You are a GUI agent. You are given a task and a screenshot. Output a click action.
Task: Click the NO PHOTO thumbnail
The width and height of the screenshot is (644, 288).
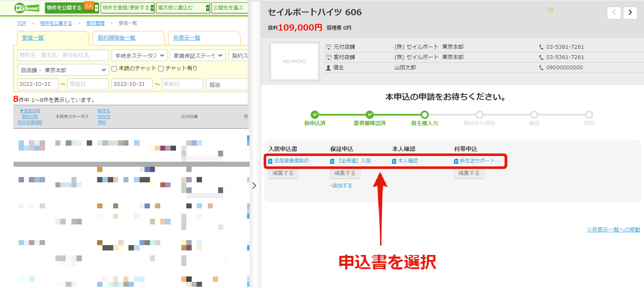click(294, 61)
